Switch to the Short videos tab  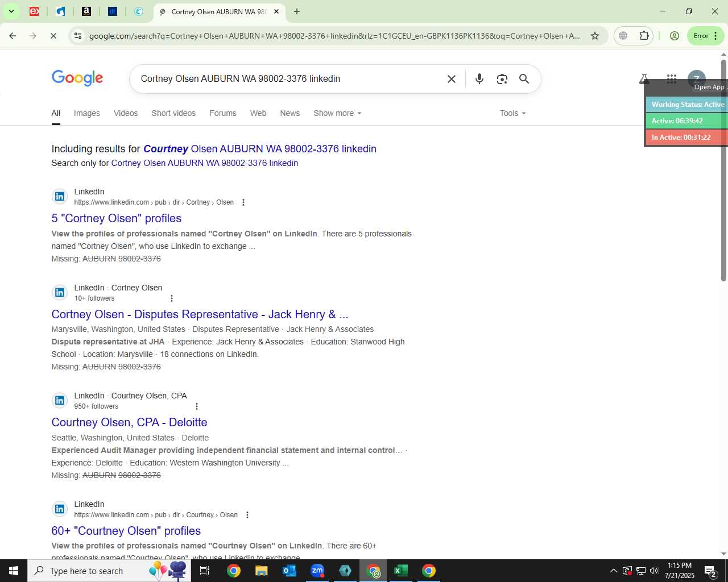click(x=173, y=113)
